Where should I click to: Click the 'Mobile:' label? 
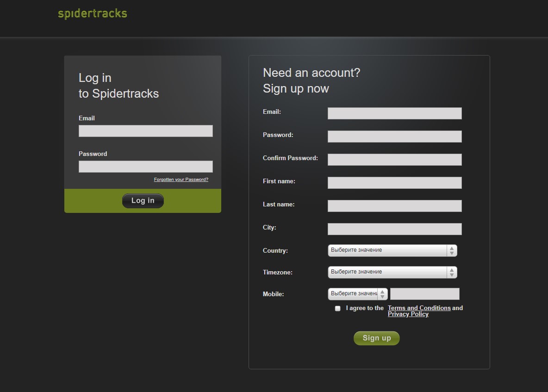273,294
